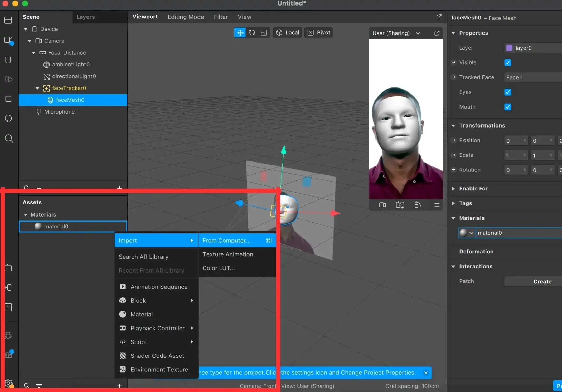Image resolution: width=562 pixels, height=392 pixels.
Task: Click the simulator video camera icon
Action: 382,205
